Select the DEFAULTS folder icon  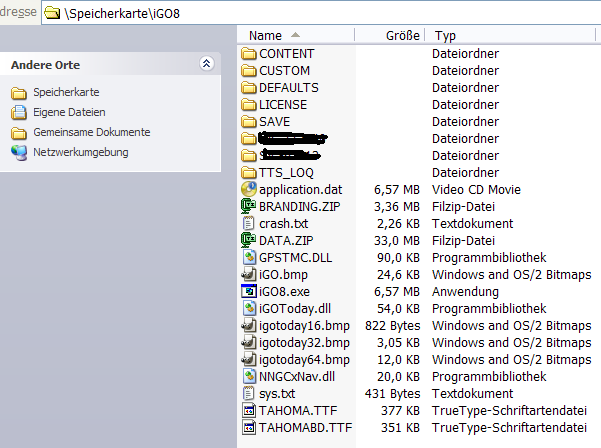[249, 88]
